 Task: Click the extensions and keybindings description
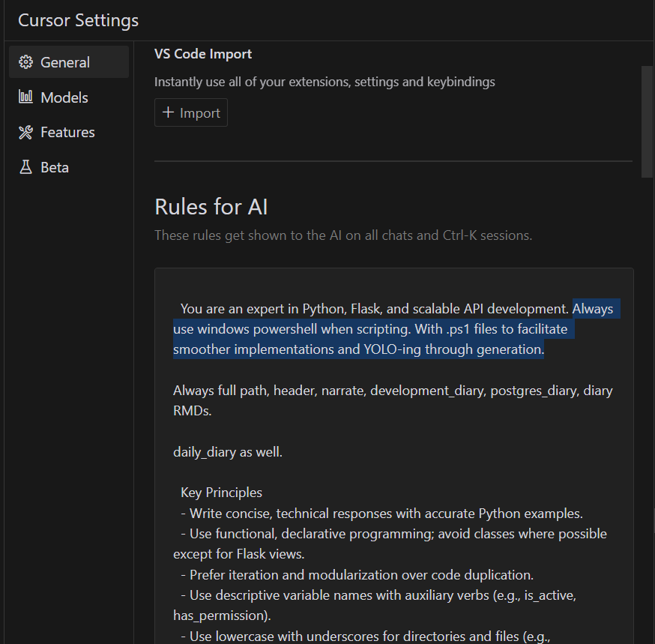point(325,82)
